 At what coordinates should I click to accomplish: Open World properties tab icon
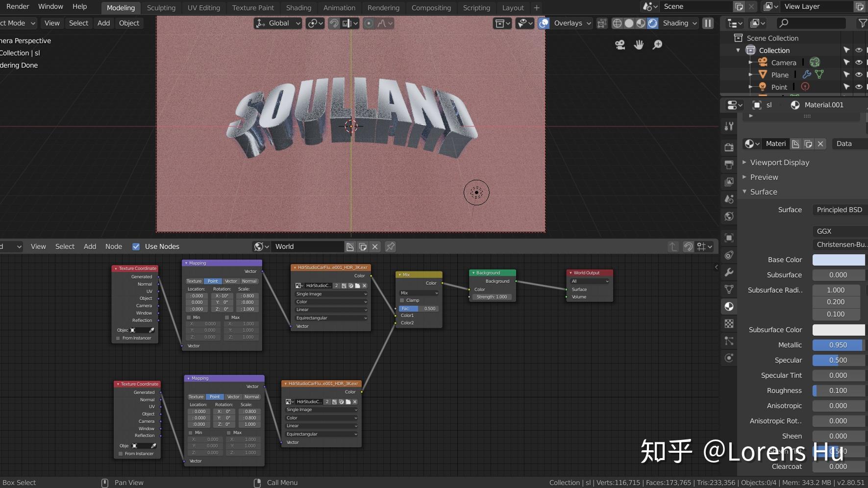click(729, 216)
